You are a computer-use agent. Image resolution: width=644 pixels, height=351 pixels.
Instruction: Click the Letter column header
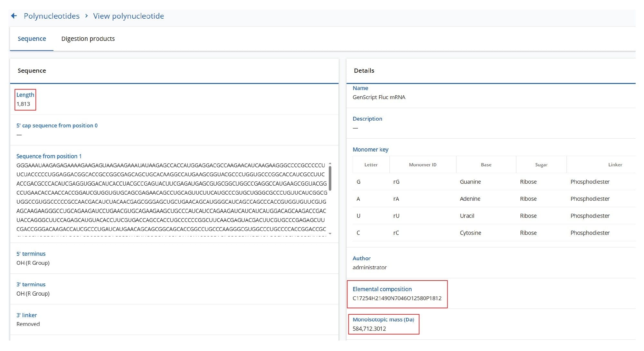371,165
